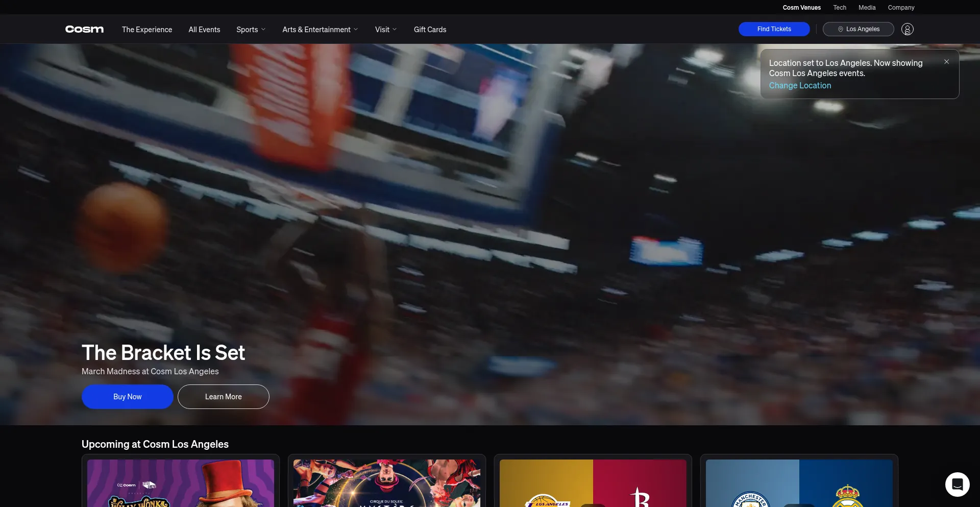Expand the Sports dropdown menu
The image size is (980, 507).
coord(251,30)
